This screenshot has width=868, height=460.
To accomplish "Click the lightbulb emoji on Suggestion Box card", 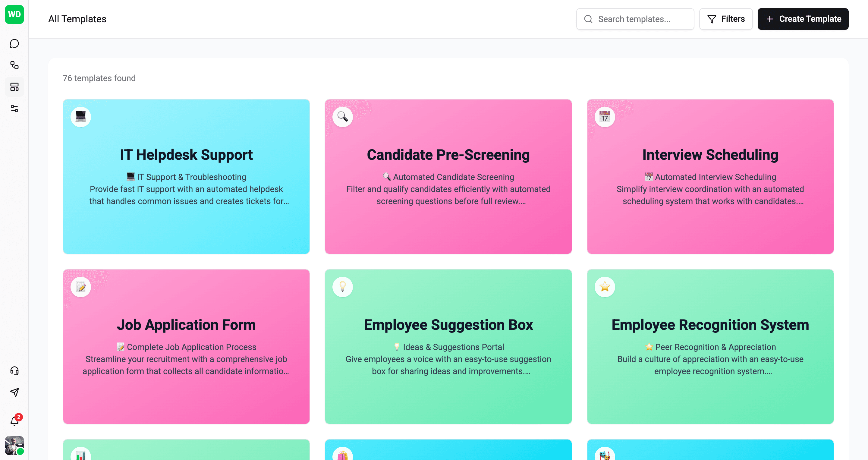I will [x=342, y=287].
